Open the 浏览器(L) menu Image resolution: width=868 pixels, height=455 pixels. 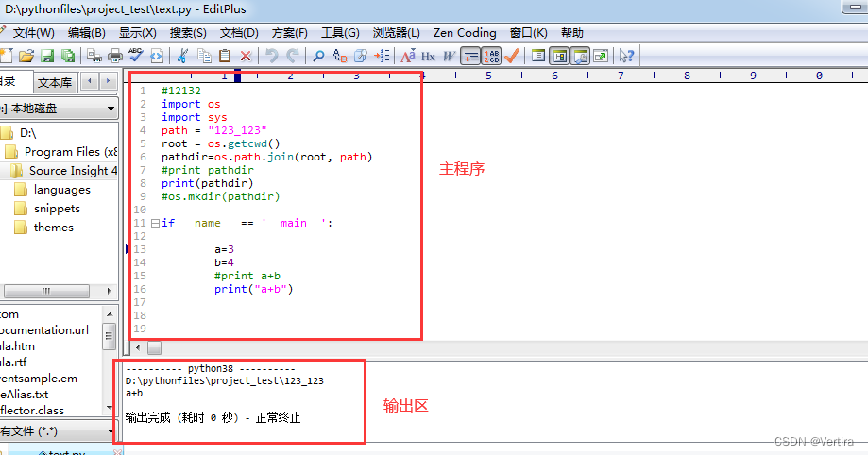click(397, 33)
